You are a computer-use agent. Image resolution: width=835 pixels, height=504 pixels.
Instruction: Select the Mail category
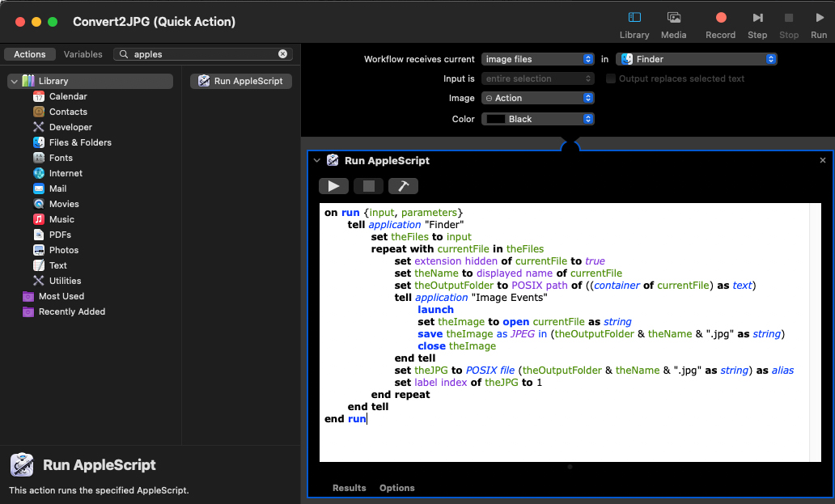coord(57,189)
